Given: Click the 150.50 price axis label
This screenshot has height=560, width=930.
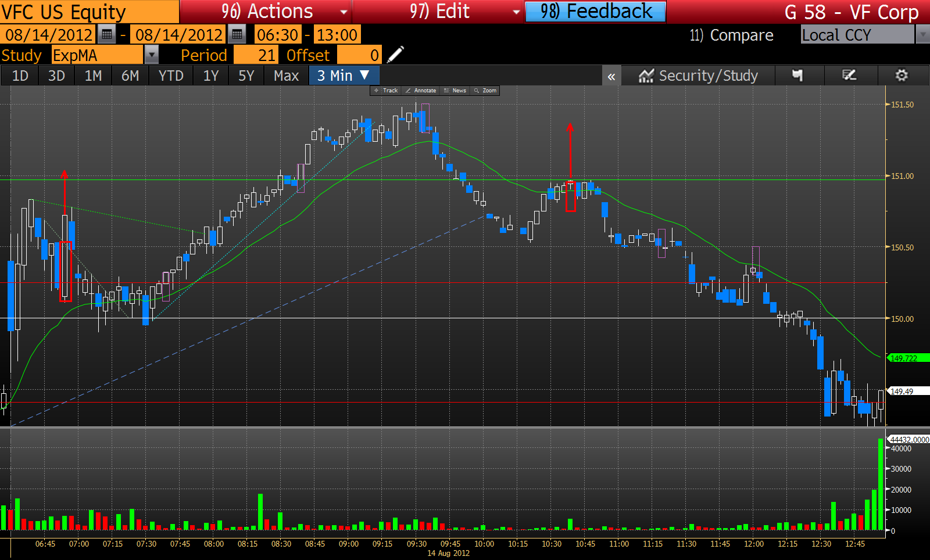Looking at the screenshot, I should (x=903, y=247).
